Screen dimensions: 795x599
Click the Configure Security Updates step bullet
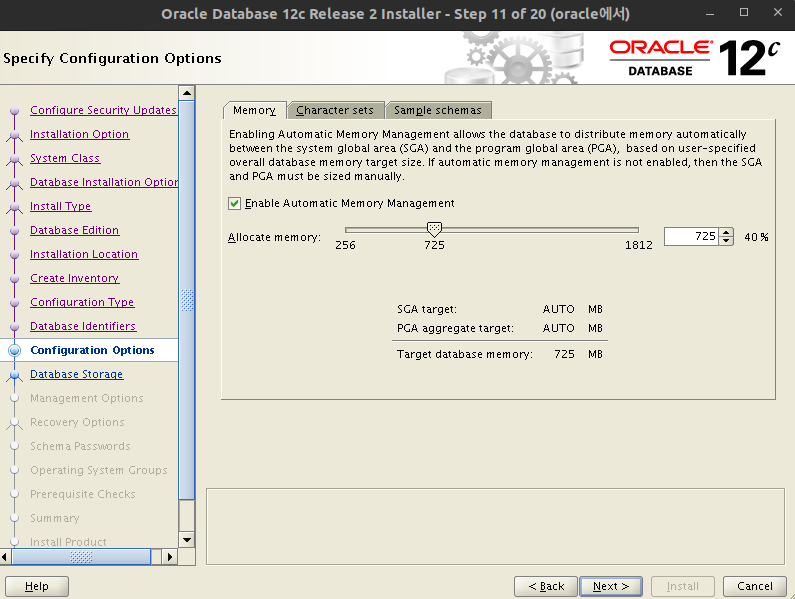pos(15,111)
